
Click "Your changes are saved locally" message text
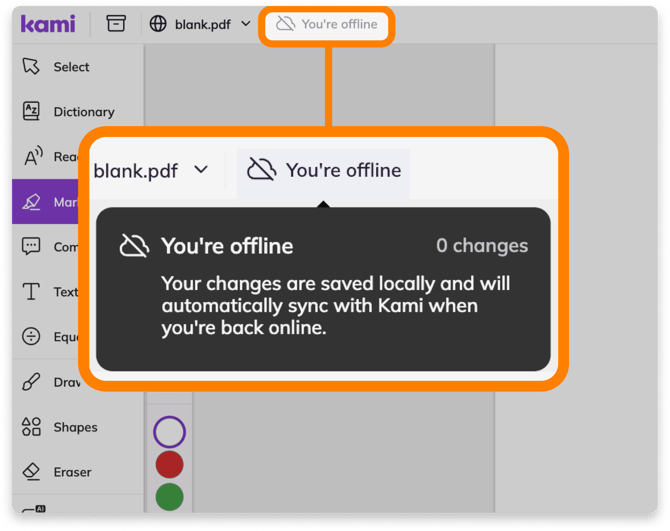click(335, 305)
